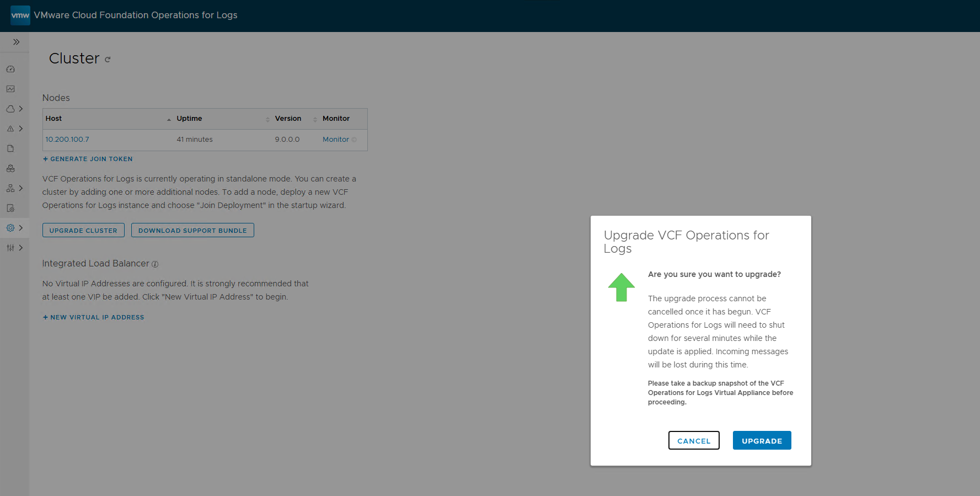Click the sliders configuration icon in sidebar
The height and width of the screenshot is (496, 980).
pos(10,248)
